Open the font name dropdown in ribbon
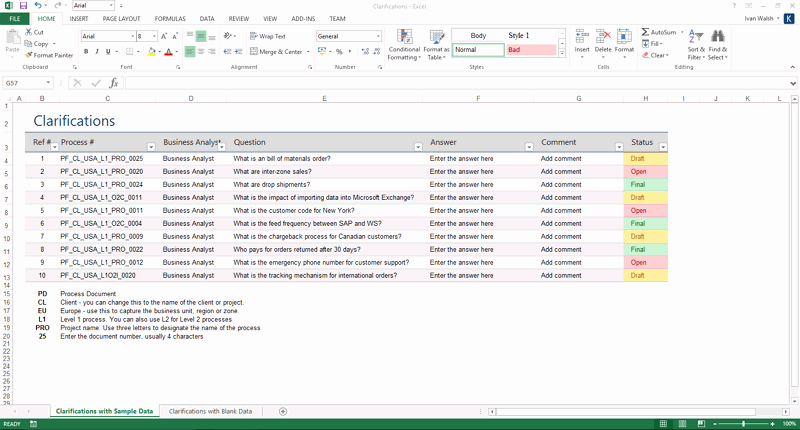The width and height of the screenshot is (800, 430). (132, 36)
